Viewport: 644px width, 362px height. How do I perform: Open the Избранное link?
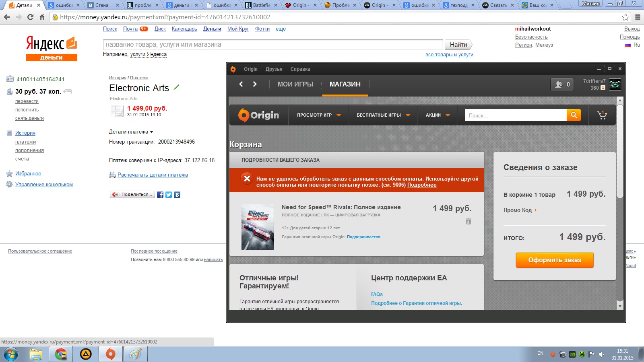(28, 174)
